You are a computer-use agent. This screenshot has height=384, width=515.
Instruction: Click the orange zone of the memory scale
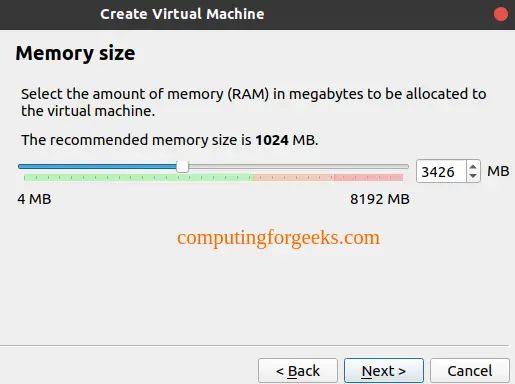coord(294,178)
